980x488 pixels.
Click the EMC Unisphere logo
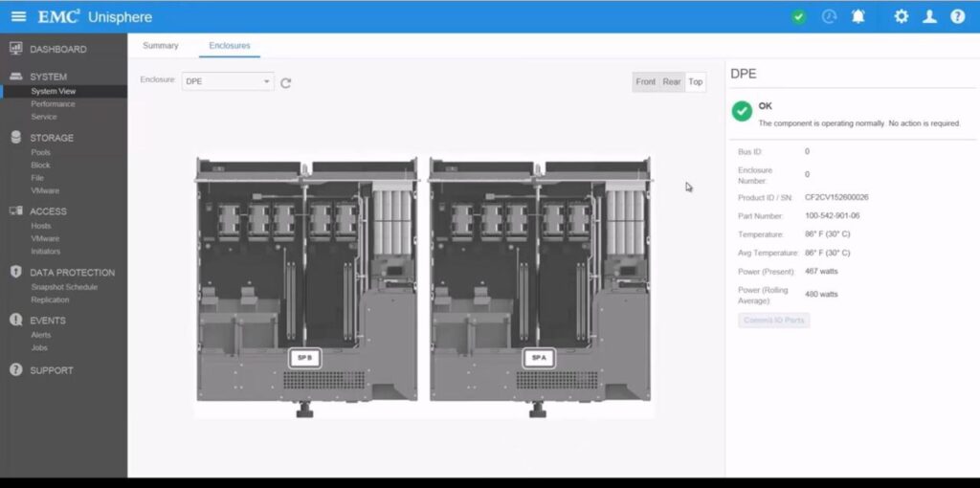click(95, 17)
